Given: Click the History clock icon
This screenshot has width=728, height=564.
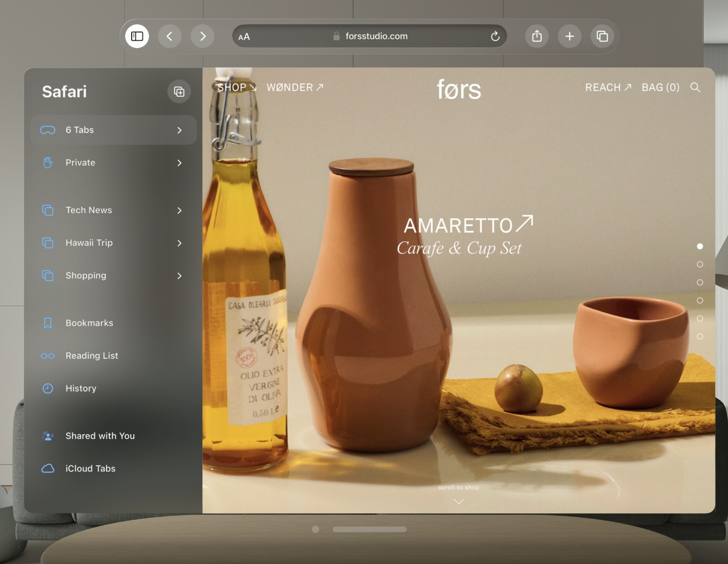Looking at the screenshot, I should (48, 389).
